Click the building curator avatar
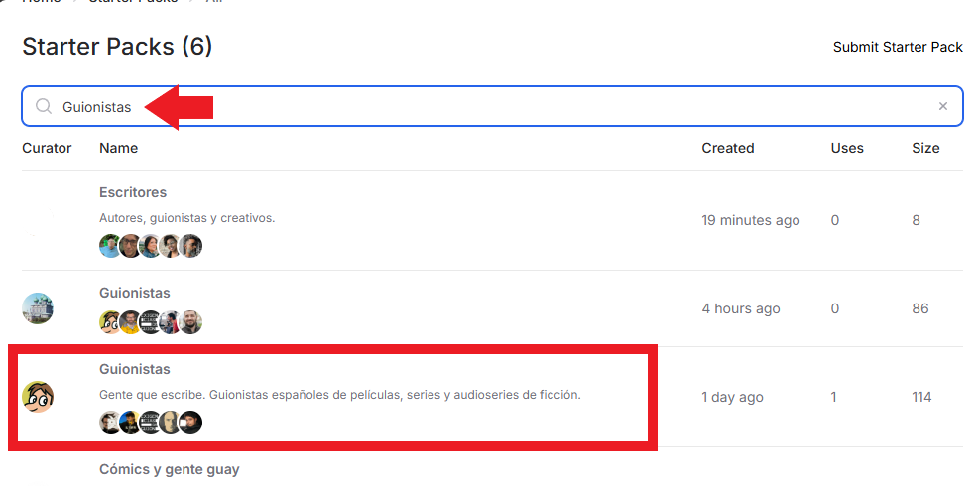 coord(38,308)
